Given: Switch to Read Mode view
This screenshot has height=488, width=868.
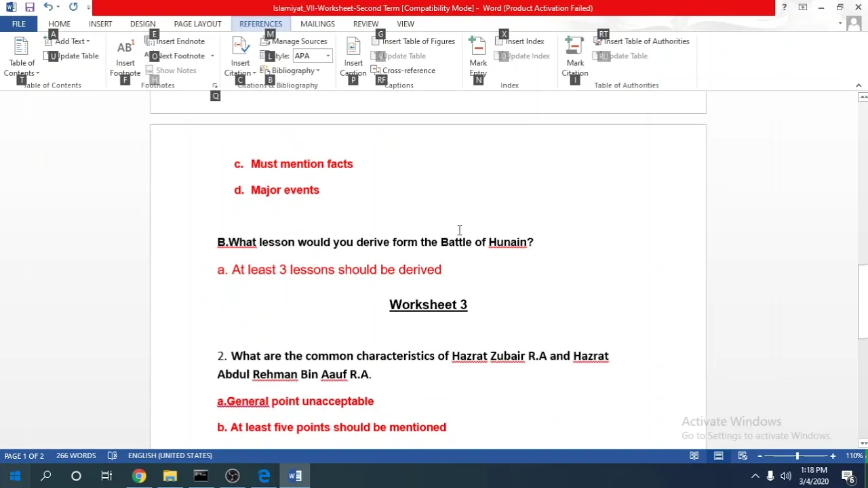Looking at the screenshot, I should 694,455.
